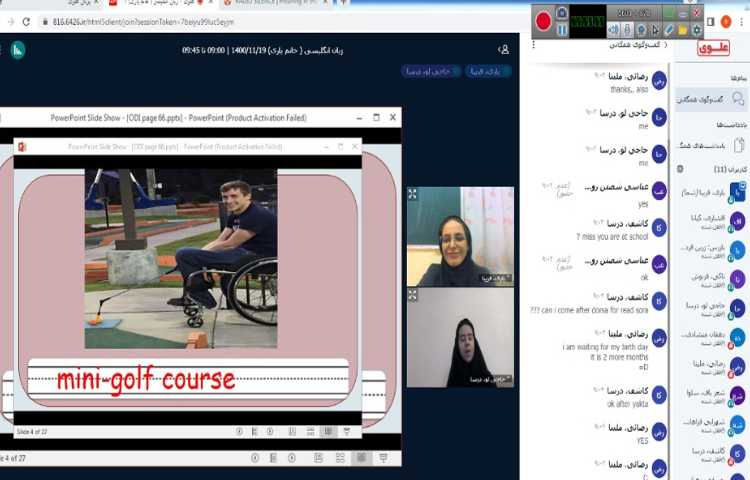Click chat message 'ok after yalda'

coord(628,404)
